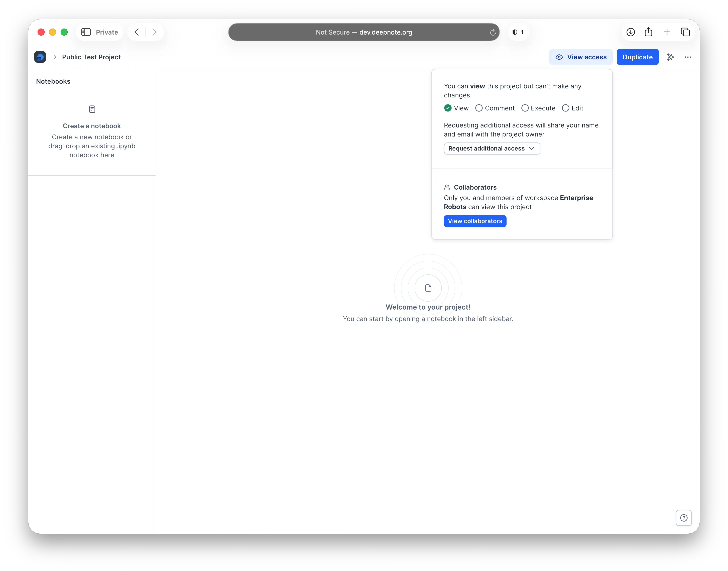Image resolution: width=728 pixels, height=571 pixels.
Task: Toggle the View access popover button
Action: [x=580, y=57]
